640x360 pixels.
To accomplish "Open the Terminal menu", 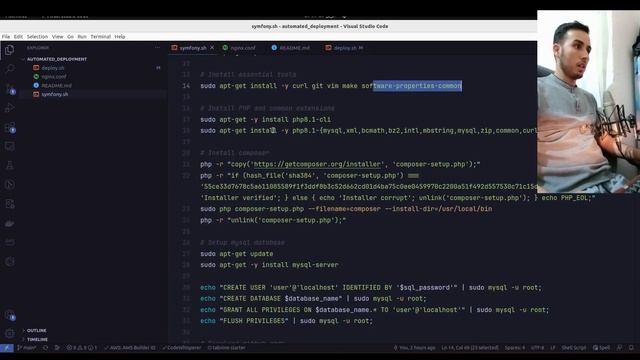I will [x=100, y=37].
